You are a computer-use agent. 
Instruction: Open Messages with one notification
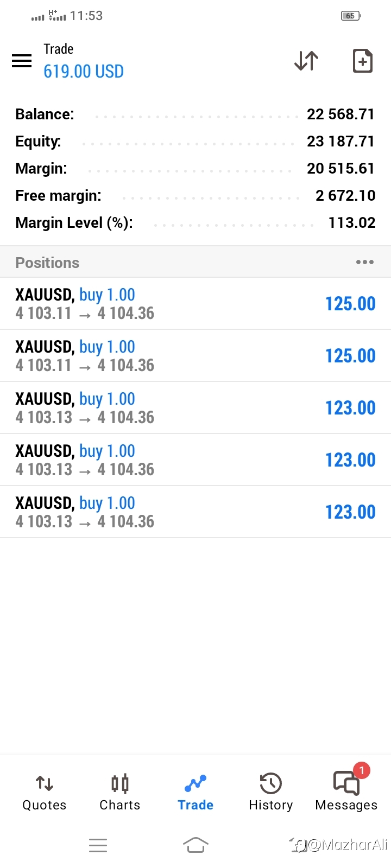[x=346, y=791]
